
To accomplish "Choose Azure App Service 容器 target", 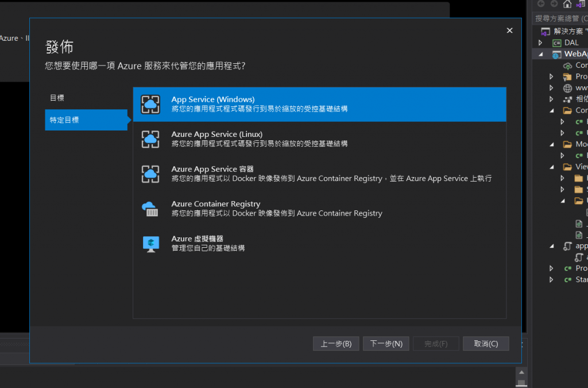I will coord(319,174).
